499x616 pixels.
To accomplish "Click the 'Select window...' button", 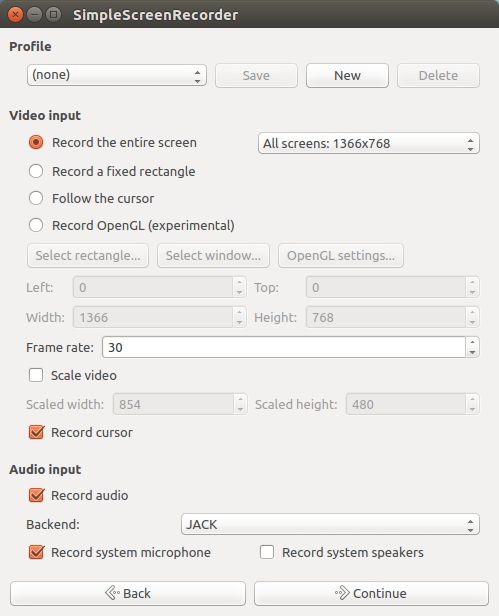I will point(213,256).
